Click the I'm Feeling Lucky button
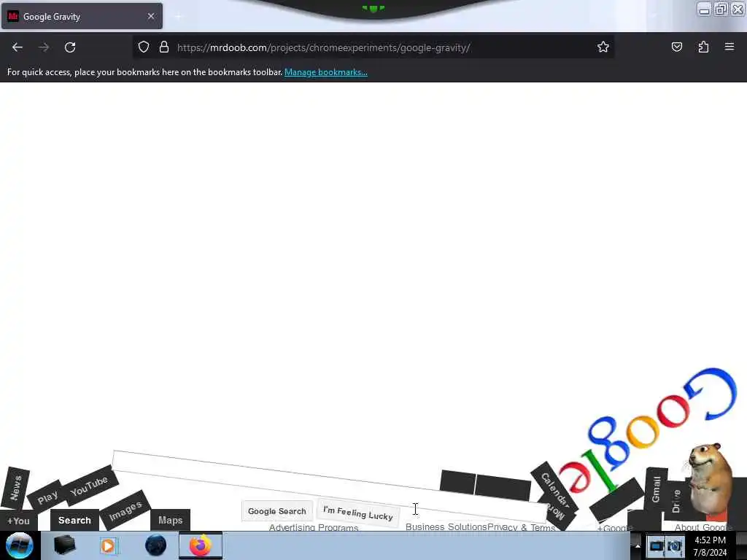This screenshot has height=560, width=747. click(x=357, y=513)
